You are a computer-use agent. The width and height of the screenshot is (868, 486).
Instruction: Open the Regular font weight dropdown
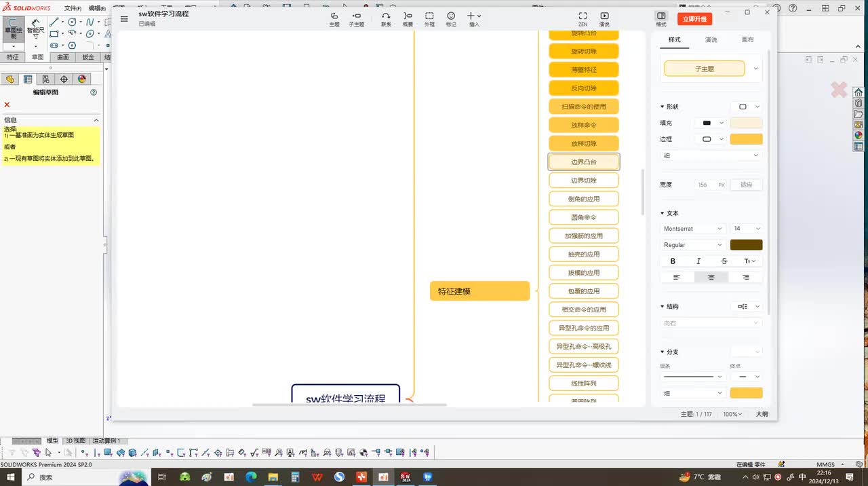pos(692,245)
